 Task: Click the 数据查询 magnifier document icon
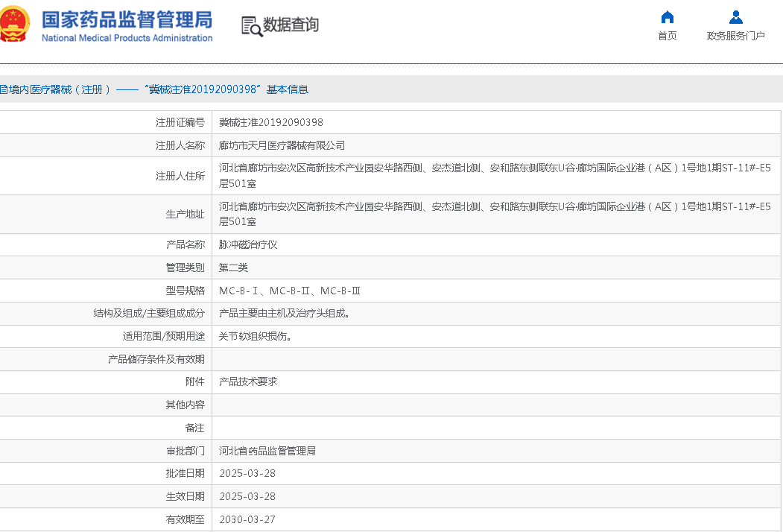point(252,26)
